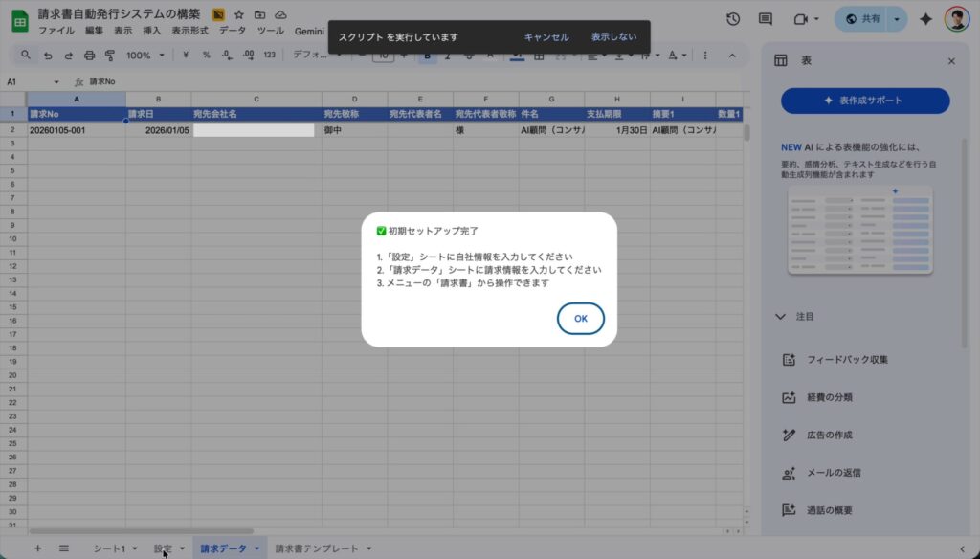Open the 請求データ tab dropdown arrow

(x=256, y=548)
